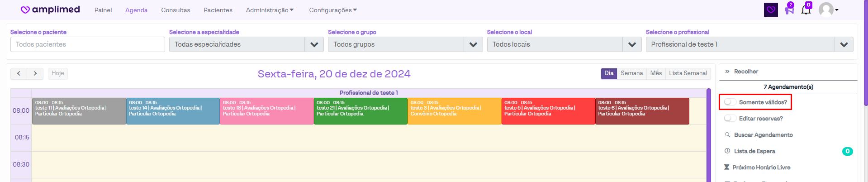The image size is (868, 182).
Task: Click the Amplimed heart logo icon
Action: (x=25, y=10)
